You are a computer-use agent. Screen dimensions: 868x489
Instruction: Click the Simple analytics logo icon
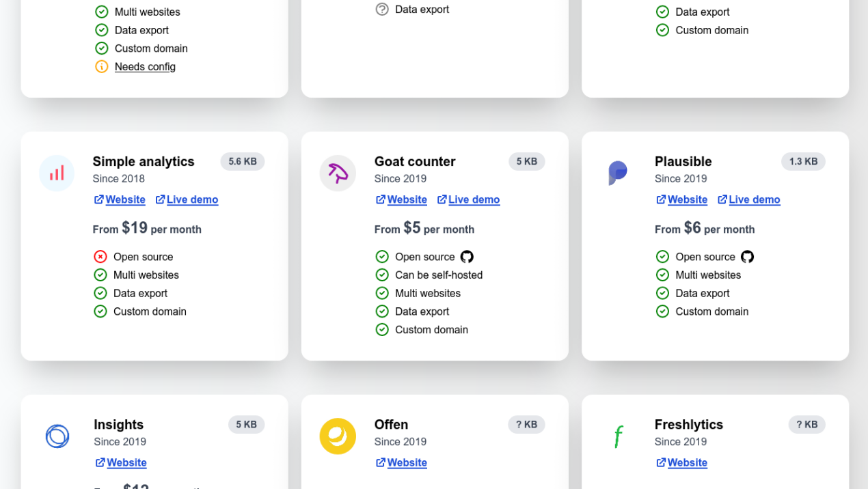tap(57, 173)
